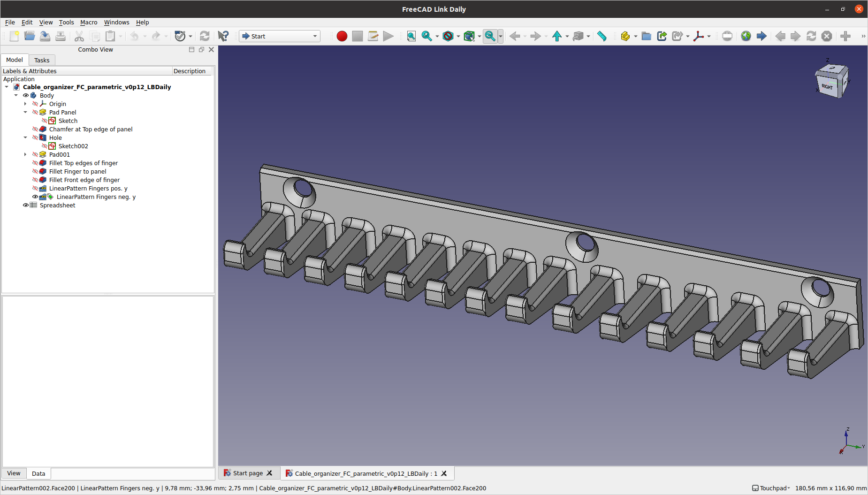Viewport: 868px width, 495px height.
Task: Activate the What's This help cursor tool
Action: click(223, 36)
